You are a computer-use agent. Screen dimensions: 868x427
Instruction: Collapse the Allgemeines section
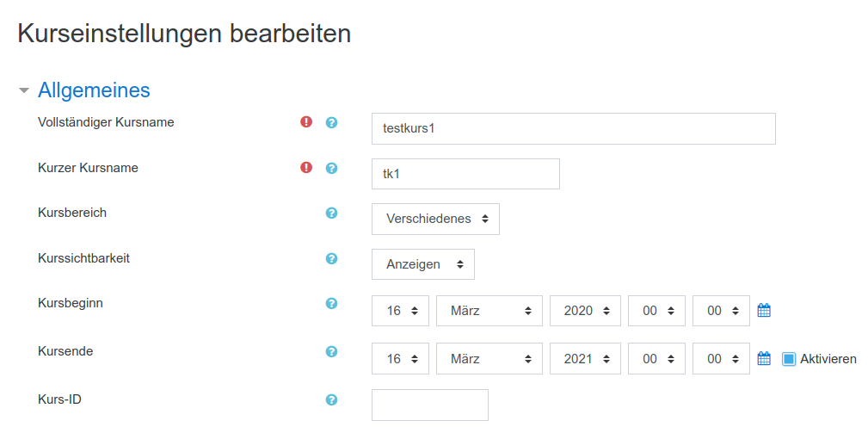coord(24,90)
